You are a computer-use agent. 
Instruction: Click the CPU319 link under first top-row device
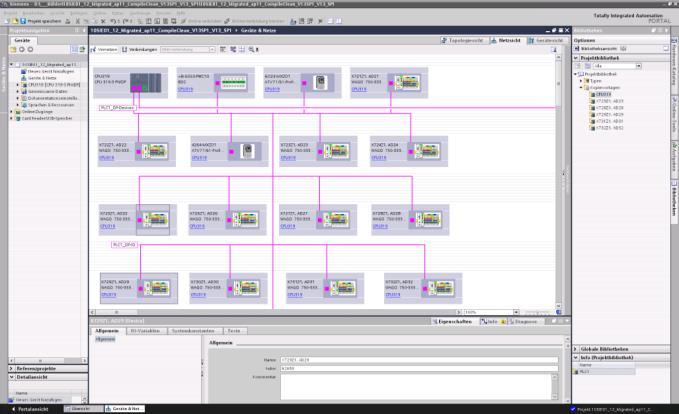point(185,89)
